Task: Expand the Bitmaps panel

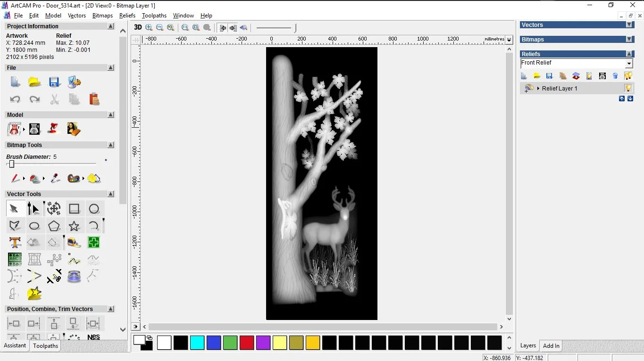Action: [x=629, y=40]
